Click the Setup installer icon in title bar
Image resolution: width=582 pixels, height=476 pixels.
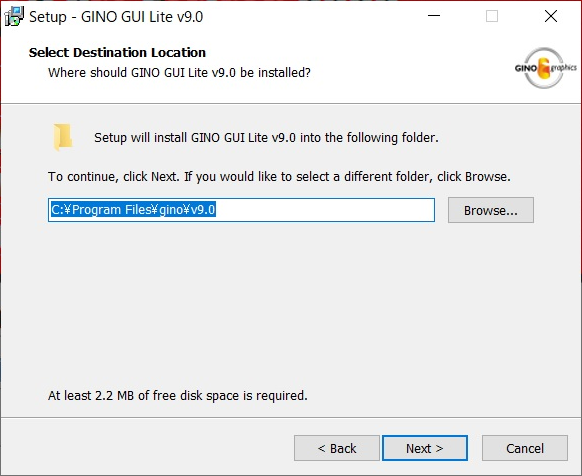coord(14,16)
